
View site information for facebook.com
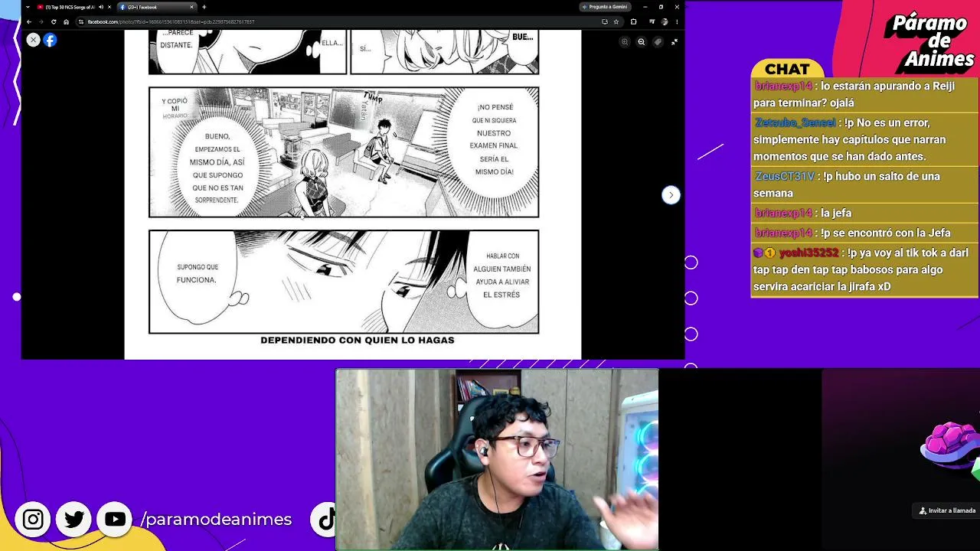pos(82,21)
